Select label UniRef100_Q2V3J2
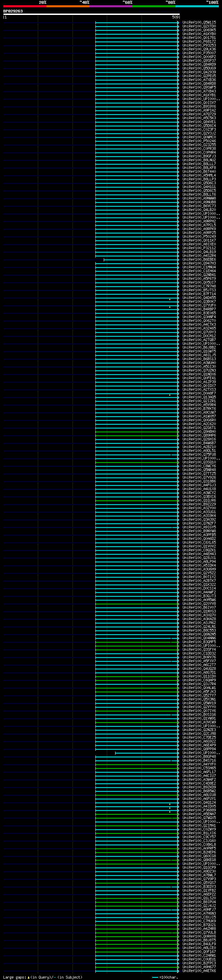 tap(199, 133)
